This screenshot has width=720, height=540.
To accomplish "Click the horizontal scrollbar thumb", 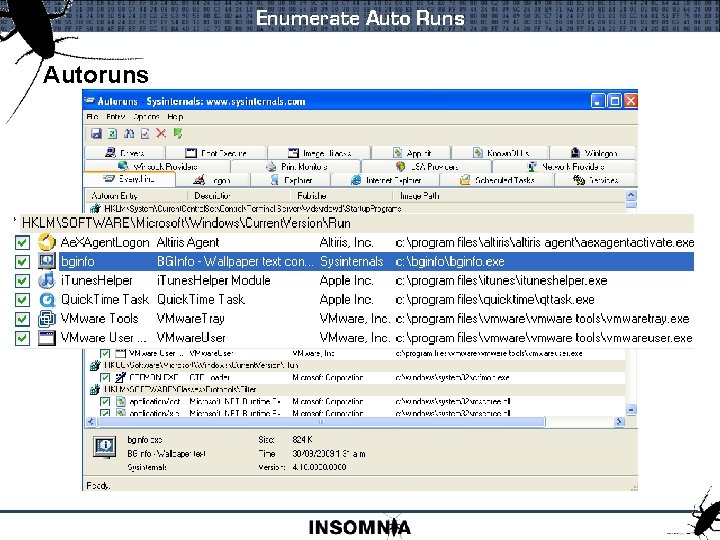I will [x=321, y=422].
